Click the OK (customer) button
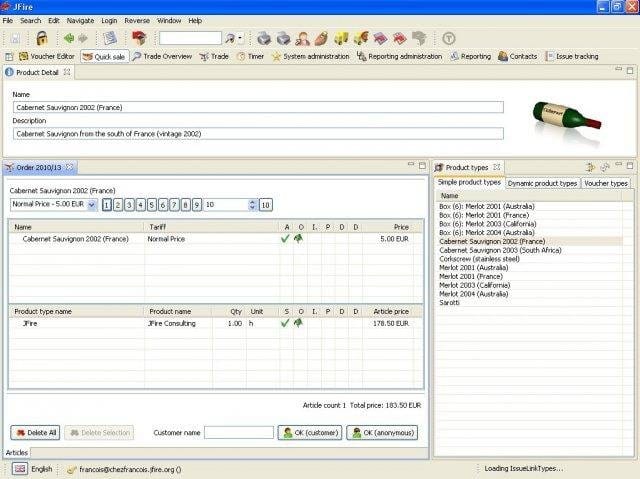The height and width of the screenshot is (479, 640). coord(310,432)
